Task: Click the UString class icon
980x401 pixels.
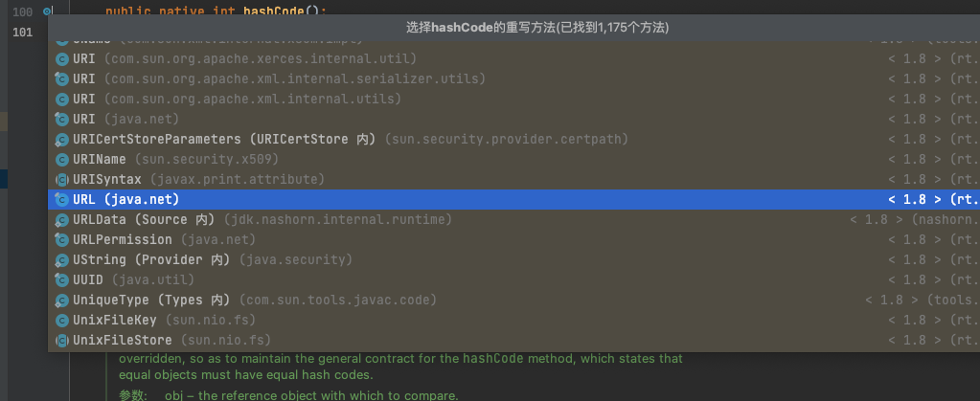Action: (x=61, y=260)
